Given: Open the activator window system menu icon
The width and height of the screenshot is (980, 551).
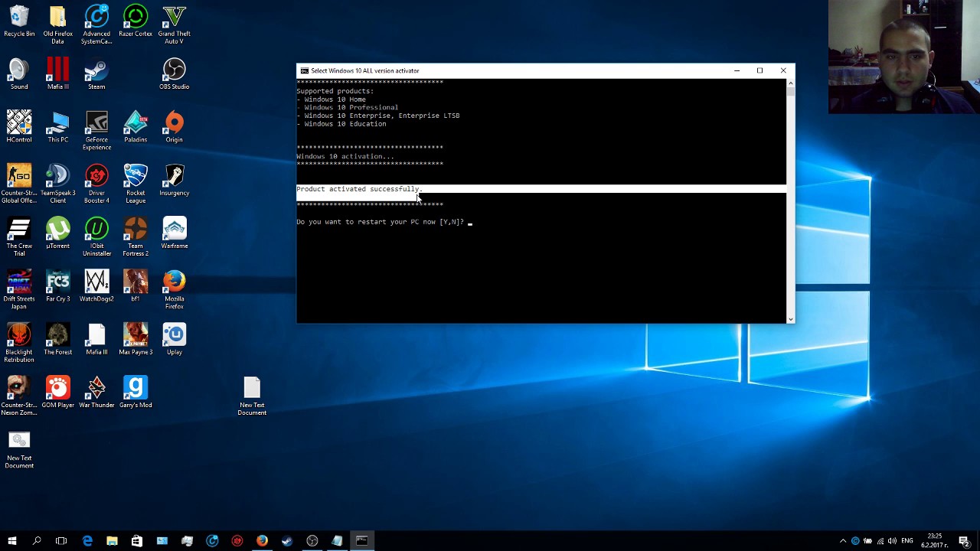Looking at the screenshot, I should click(304, 70).
